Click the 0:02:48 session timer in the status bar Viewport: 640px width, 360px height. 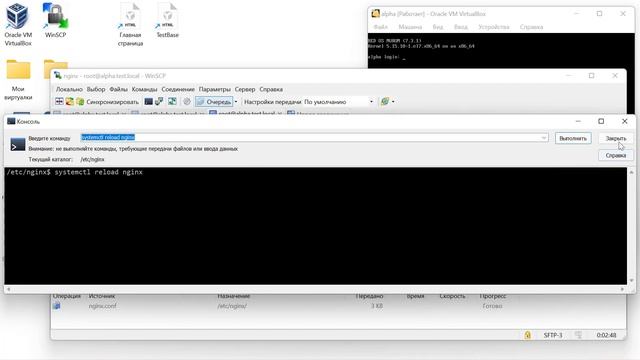coord(606,335)
